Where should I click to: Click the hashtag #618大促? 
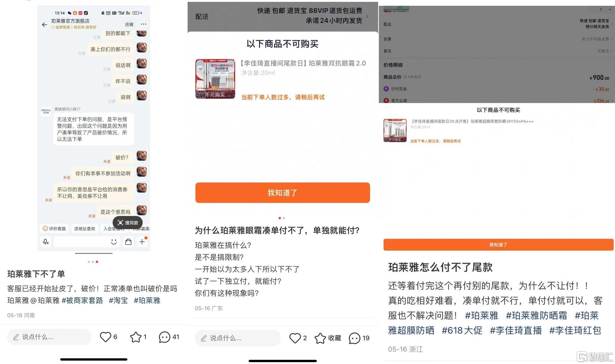[x=462, y=330]
